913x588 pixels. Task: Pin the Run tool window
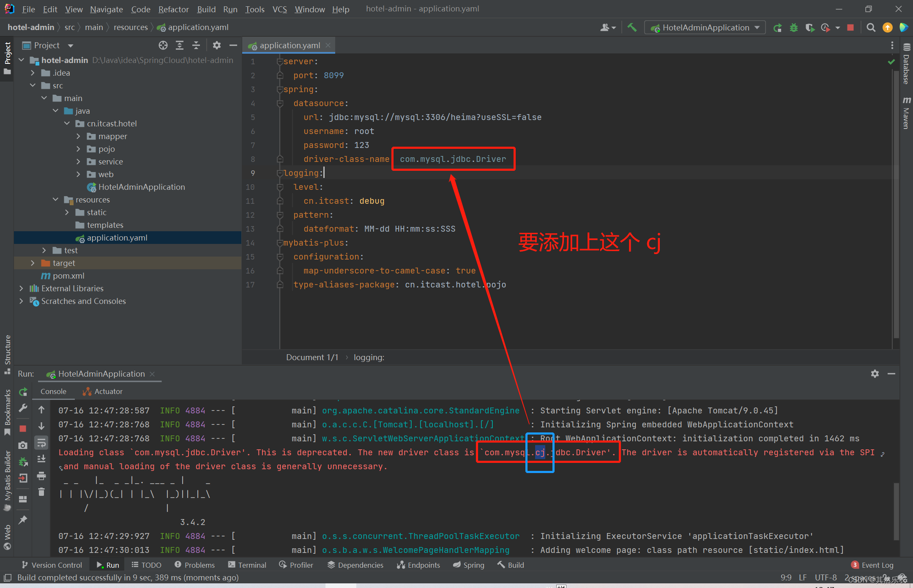click(x=23, y=519)
